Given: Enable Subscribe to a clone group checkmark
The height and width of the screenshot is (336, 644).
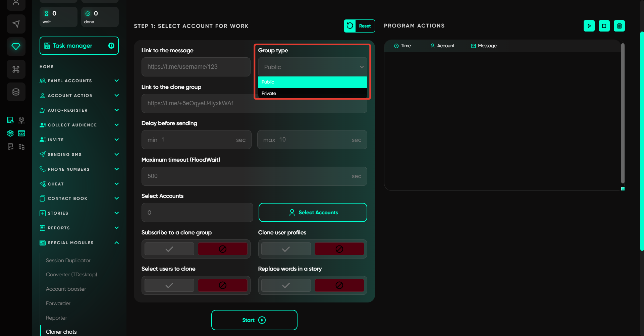Looking at the screenshot, I should [x=169, y=249].
